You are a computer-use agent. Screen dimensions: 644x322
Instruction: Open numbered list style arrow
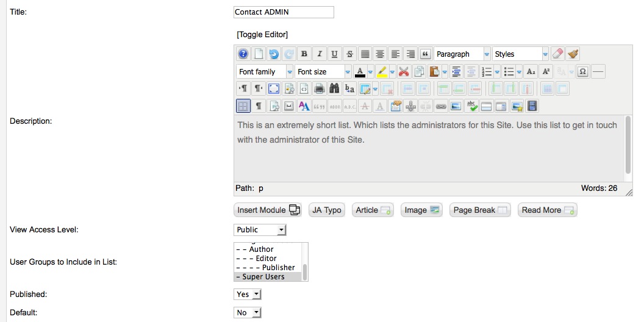click(497, 72)
